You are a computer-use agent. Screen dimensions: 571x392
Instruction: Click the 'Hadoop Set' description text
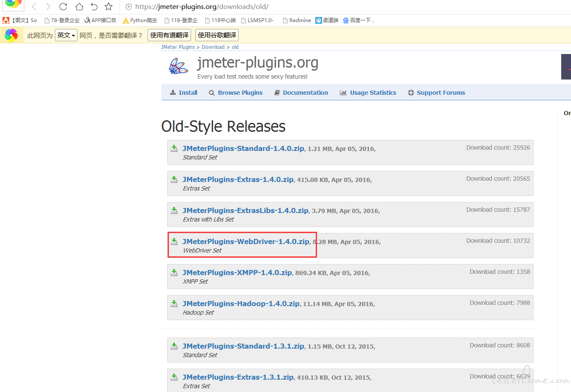(x=198, y=312)
